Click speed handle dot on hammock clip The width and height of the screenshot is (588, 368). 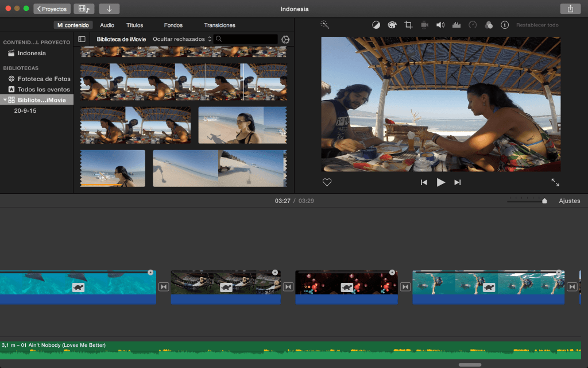click(275, 272)
